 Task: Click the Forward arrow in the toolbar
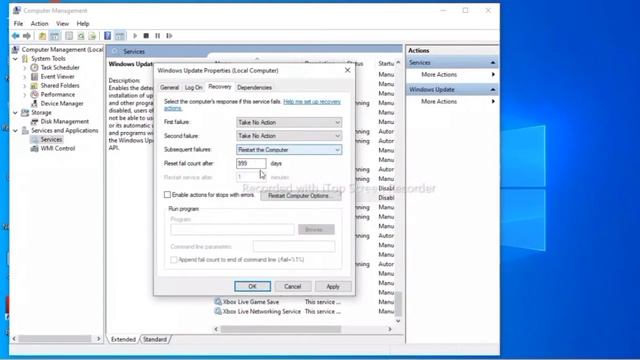pos(27,36)
